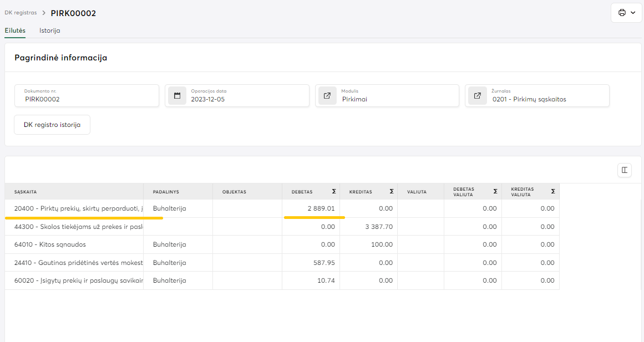Screen dimensions: 644x342
Task: Go back to DK registras breadcrumb
Action: click(21, 13)
